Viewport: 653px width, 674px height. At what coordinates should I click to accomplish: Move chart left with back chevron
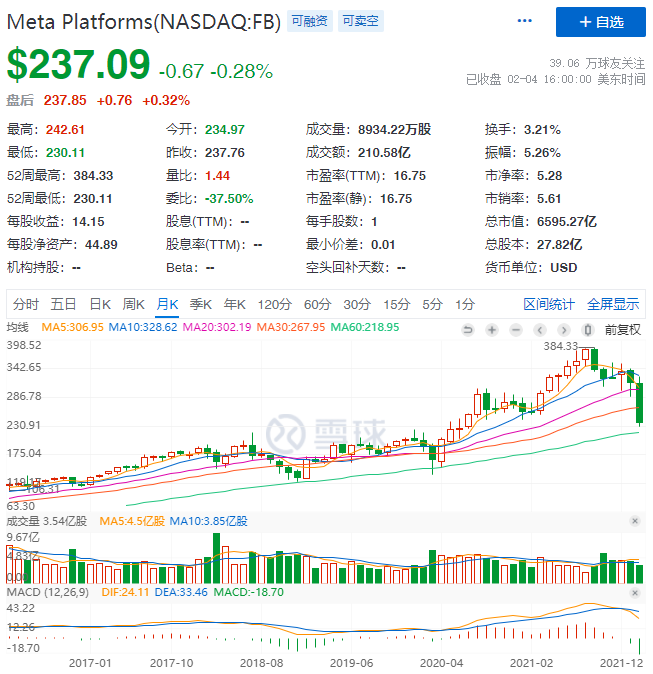[x=540, y=330]
